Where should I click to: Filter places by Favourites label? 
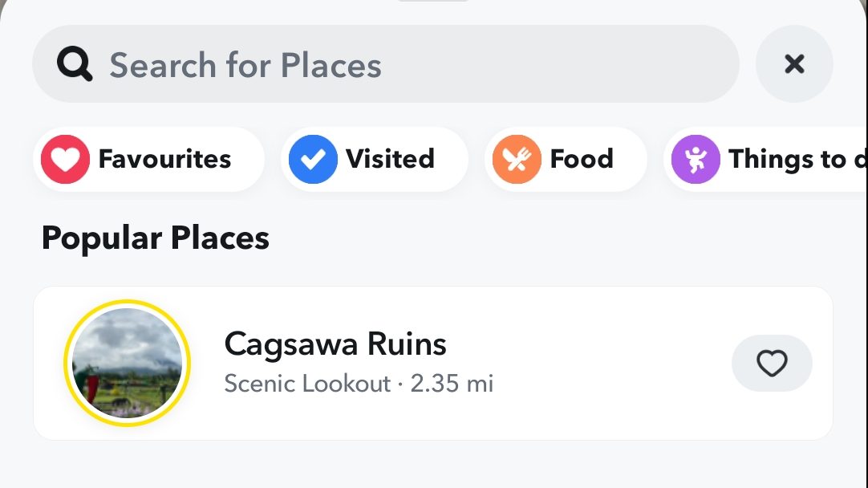tap(164, 159)
